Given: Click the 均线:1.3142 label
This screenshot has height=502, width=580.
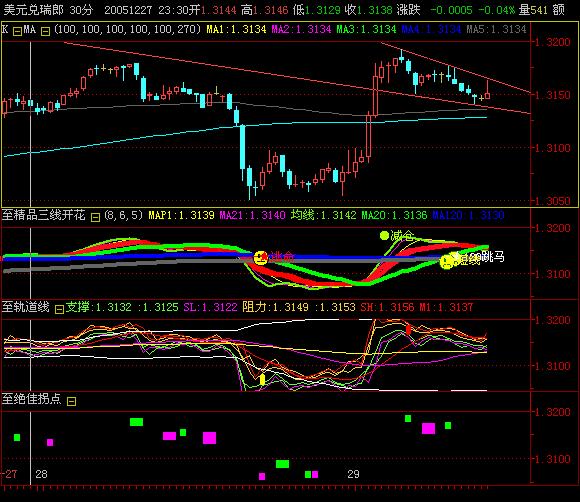Looking at the screenshot, I should pyautogui.click(x=323, y=215).
